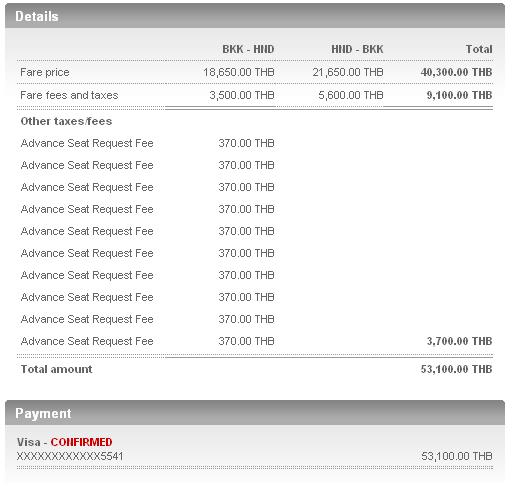This screenshot has height=488, width=515.
Task: Click the Total amount label
Action: coord(56,369)
